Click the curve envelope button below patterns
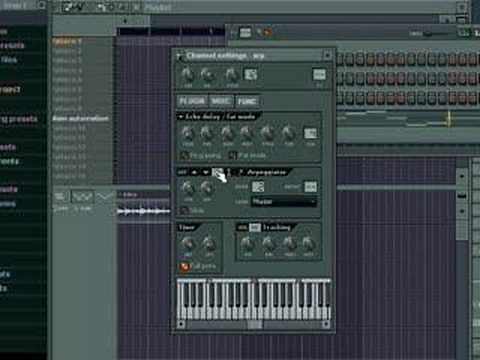480x360 pixels. coord(105,197)
